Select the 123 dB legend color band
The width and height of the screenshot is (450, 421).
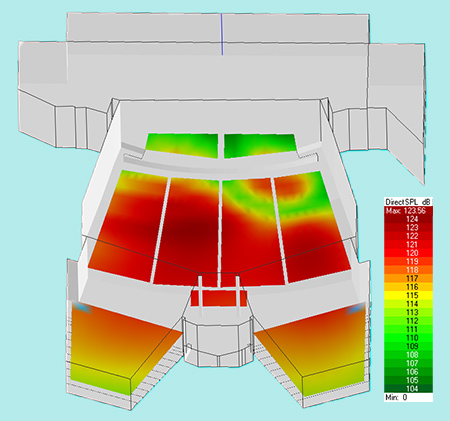(x=408, y=228)
